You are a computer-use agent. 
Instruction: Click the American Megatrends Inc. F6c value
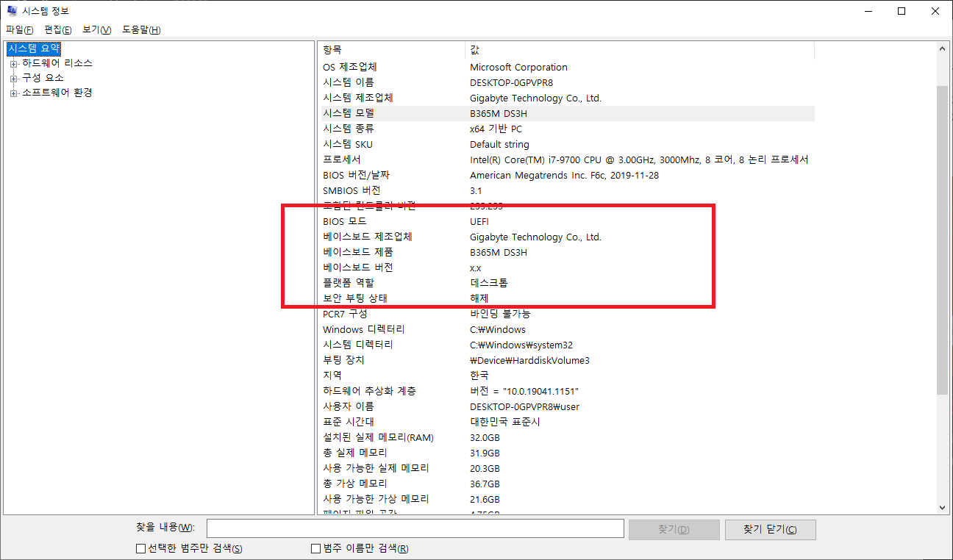(565, 175)
